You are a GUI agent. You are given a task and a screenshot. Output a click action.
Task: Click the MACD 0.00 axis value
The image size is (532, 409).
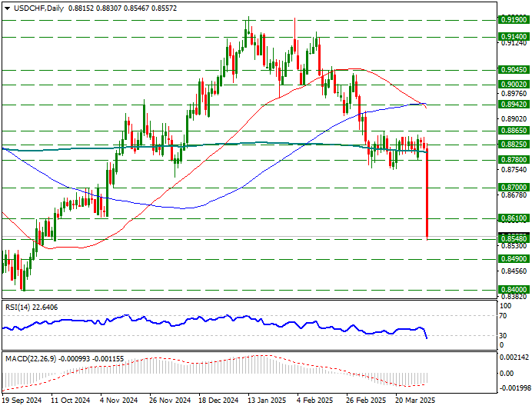click(507, 374)
